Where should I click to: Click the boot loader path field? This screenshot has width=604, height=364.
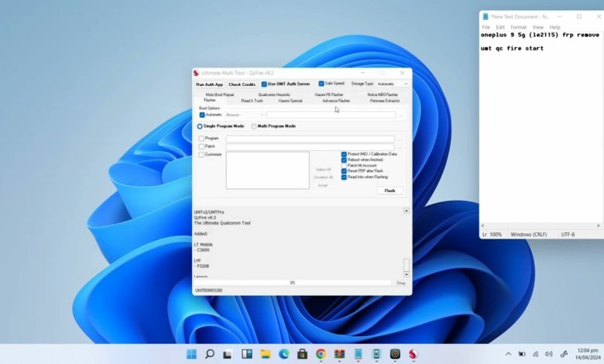click(331, 115)
